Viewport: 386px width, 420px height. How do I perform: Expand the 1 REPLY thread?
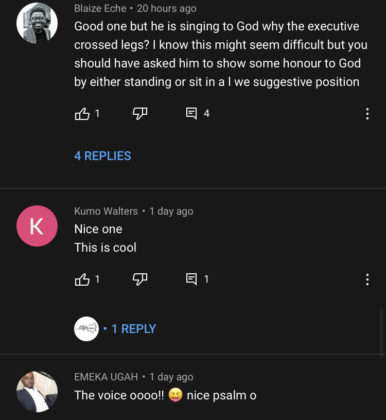(134, 329)
